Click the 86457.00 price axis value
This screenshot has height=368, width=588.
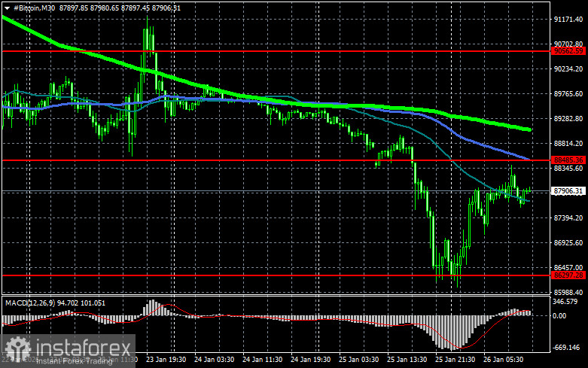(568, 267)
